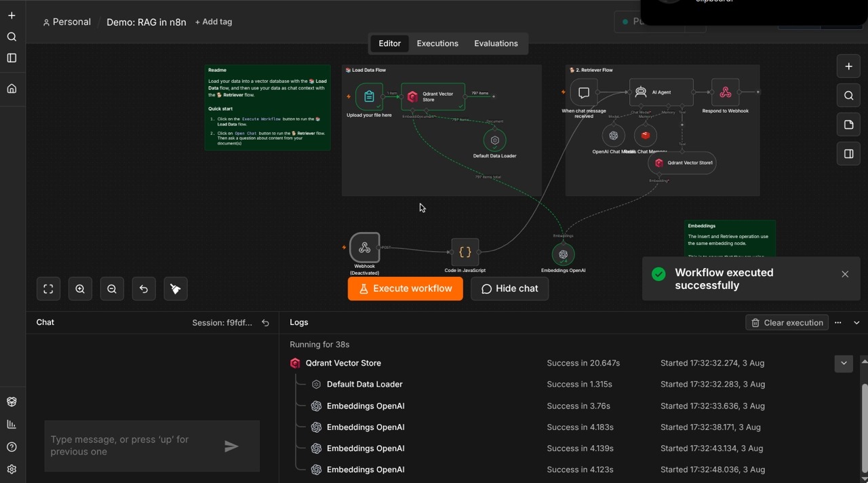Open search from the left sidebar

pos(12,37)
